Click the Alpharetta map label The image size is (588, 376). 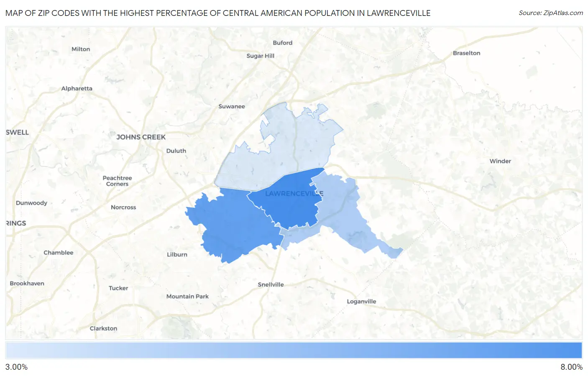click(x=77, y=89)
